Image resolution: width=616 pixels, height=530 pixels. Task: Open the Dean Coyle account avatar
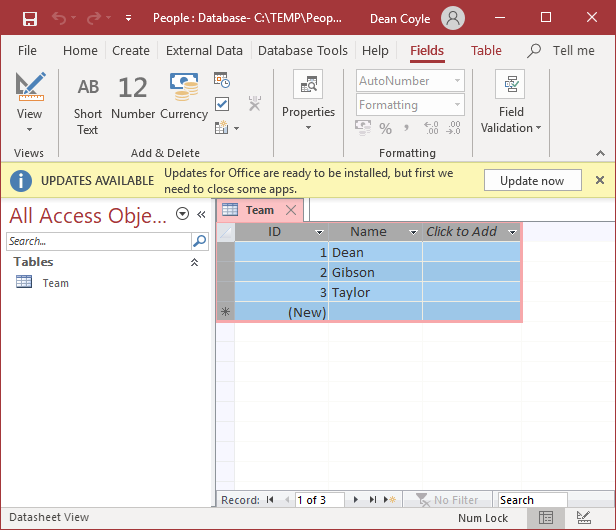pos(453,18)
